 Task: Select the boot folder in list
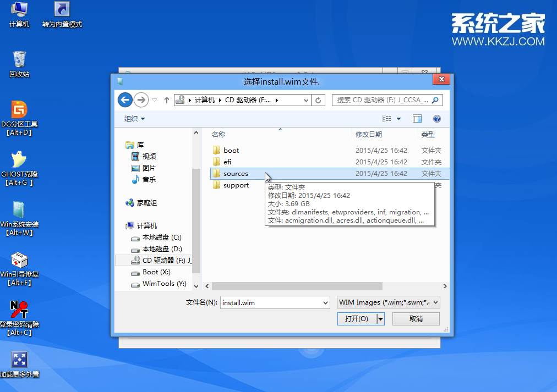pyautogui.click(x=231, y=151)
